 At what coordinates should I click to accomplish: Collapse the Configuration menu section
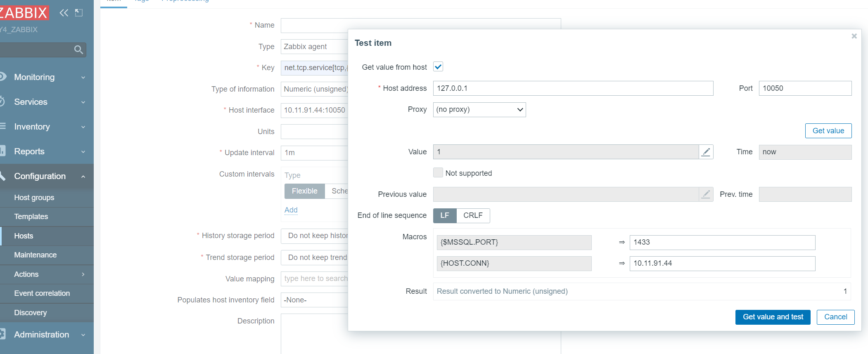point(45,176)
